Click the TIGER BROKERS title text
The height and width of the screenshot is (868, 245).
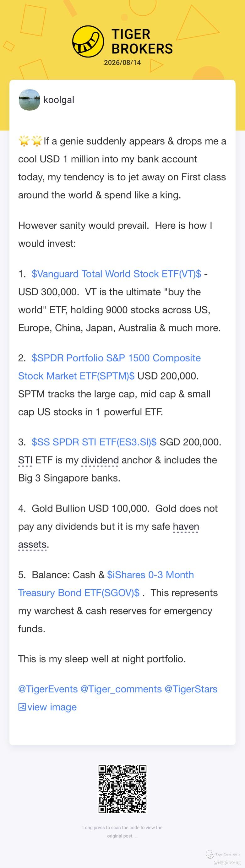[142, 41]
